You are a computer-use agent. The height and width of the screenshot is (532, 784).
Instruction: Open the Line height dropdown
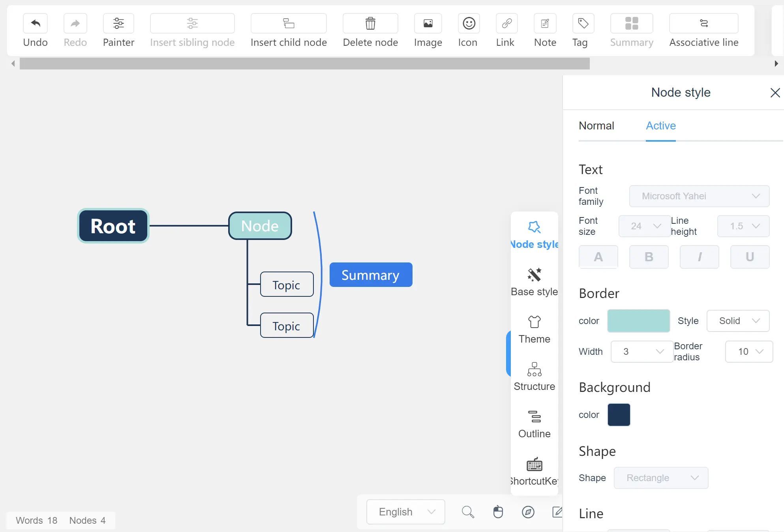pyautogui.click(x=743, y=226)
